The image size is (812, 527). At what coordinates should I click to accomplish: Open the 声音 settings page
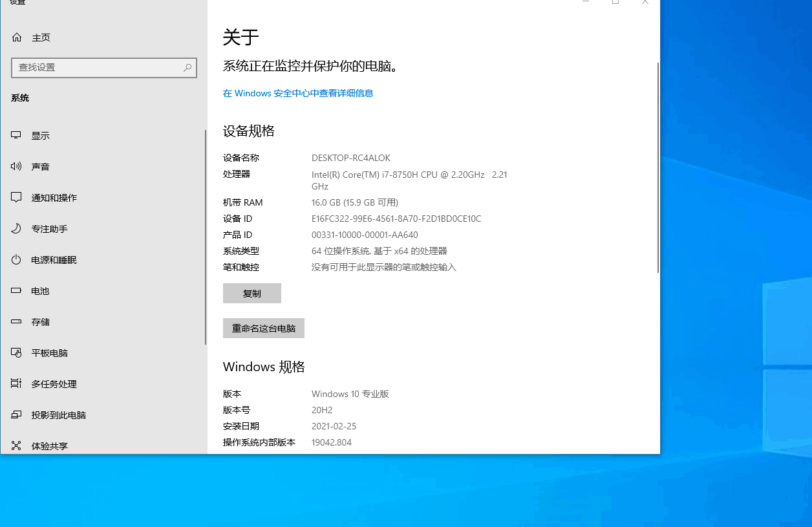103,167
